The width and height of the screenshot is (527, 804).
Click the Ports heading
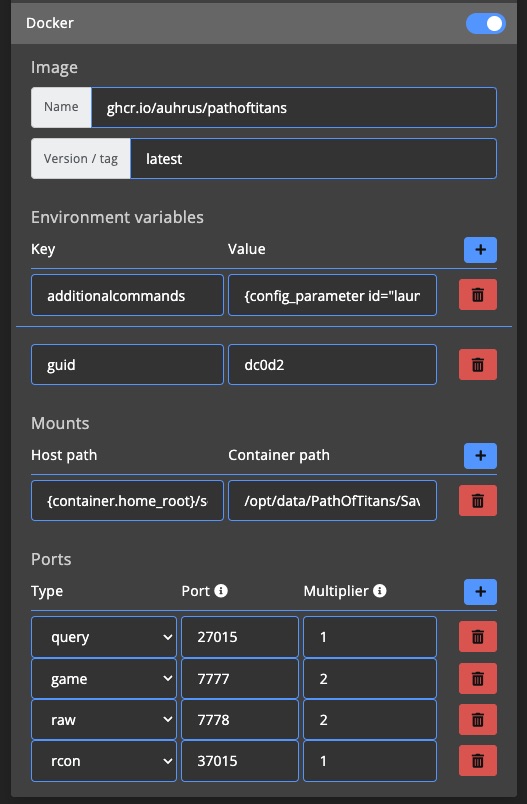51,559
